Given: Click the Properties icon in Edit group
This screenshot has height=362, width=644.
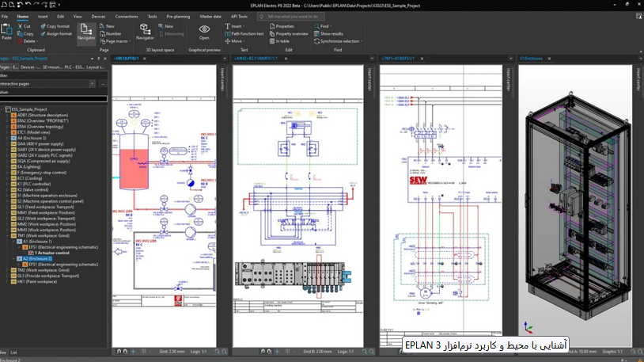Looking at the screenshot, I should (x=272, y=26).
